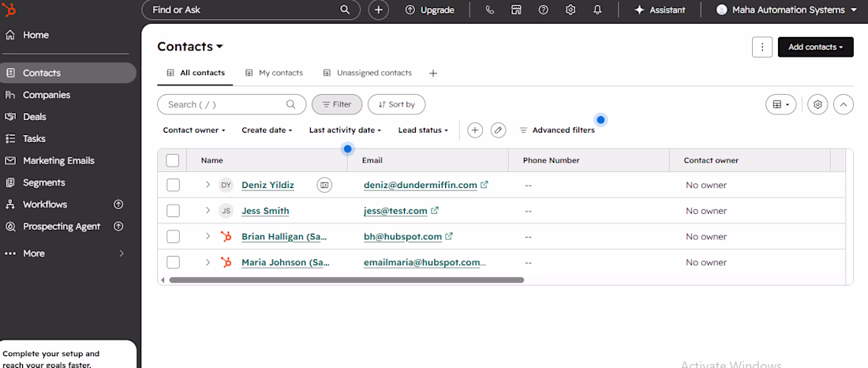This screenshot has width=868, height=368.
Task: Expand the Brian Halligan row chevron
Action: pos(208,236)
